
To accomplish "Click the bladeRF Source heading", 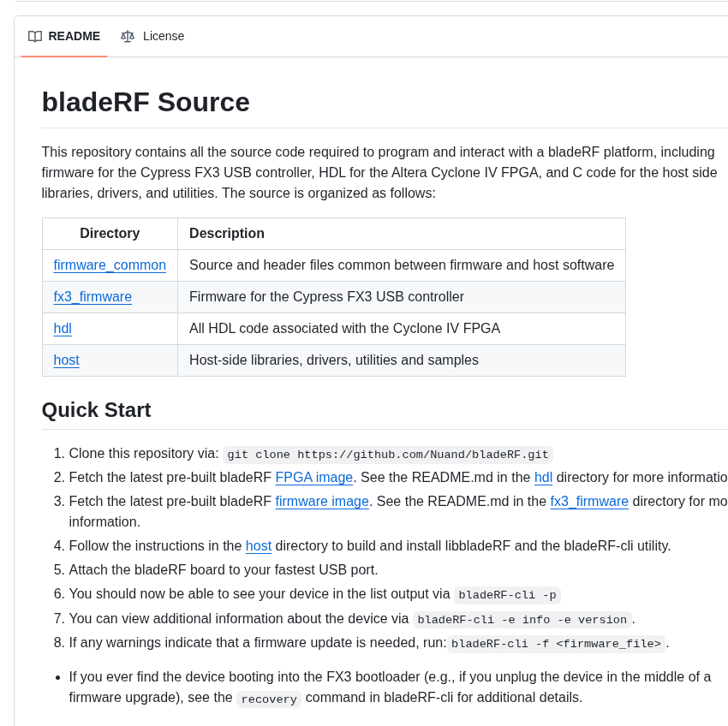I will 146,102.
